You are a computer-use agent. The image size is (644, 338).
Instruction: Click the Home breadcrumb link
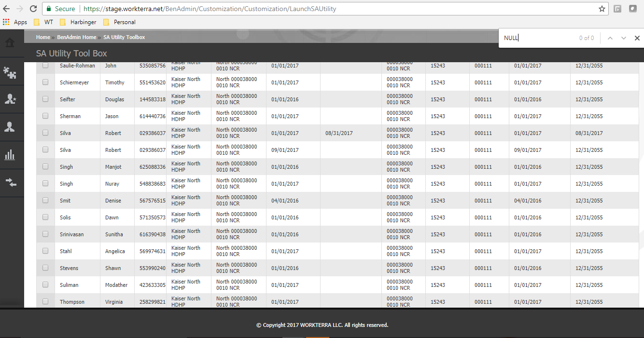click(x=43, y=37)
